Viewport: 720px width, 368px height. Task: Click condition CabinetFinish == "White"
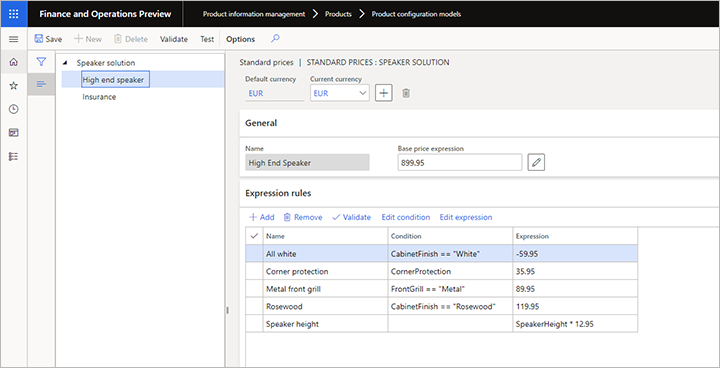pos(450,254)
